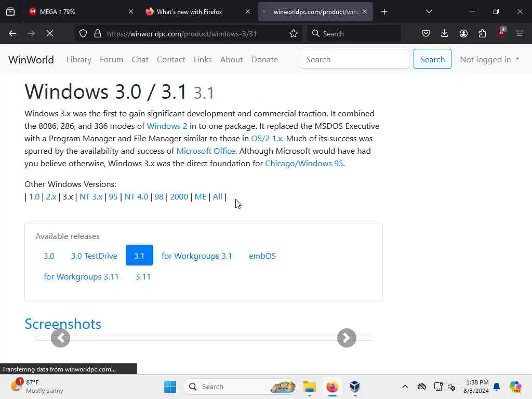
Task: Select the 3.0 release
Action: coord(49,256)
